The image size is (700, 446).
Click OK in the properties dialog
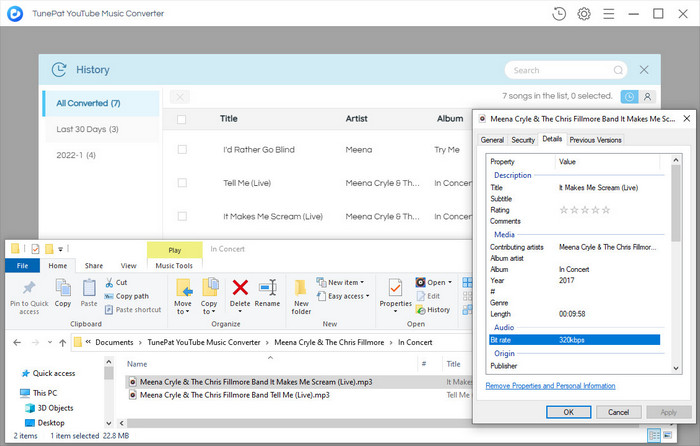[x=568, y=412]
